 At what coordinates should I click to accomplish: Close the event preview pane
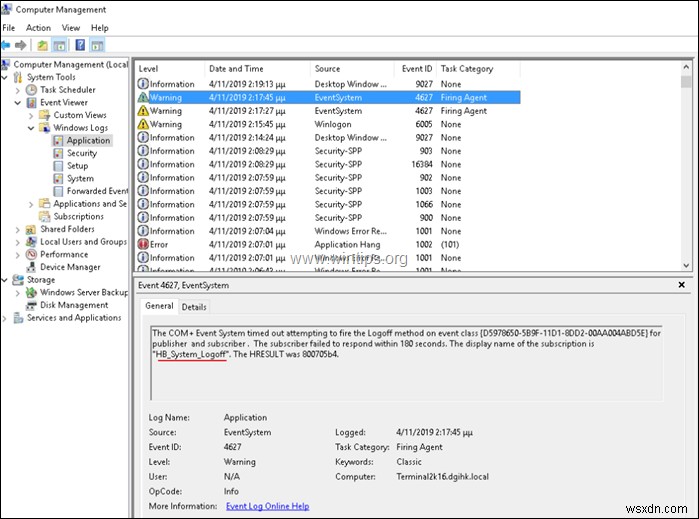click(682, 284)
